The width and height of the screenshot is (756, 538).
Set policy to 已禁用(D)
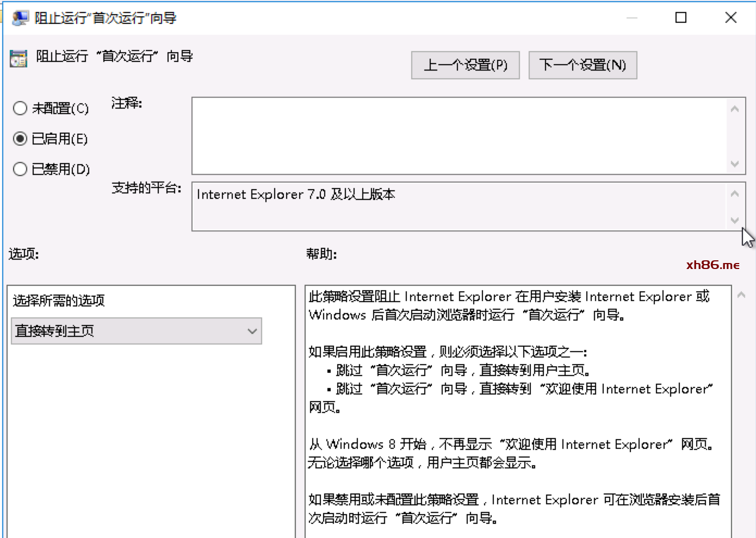tap(20, 169)
